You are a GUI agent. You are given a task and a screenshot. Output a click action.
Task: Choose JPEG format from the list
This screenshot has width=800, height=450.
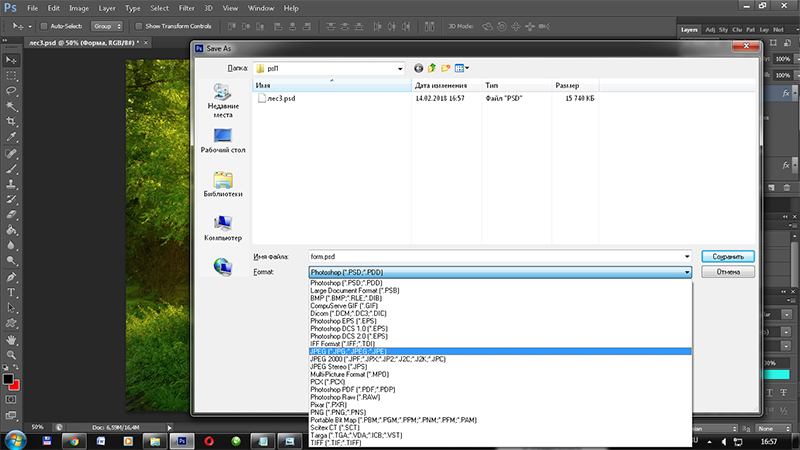pyautogui.click(x=500, y=352)
